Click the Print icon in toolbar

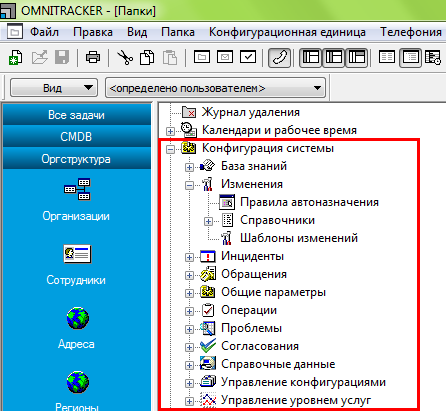[93, 57]
